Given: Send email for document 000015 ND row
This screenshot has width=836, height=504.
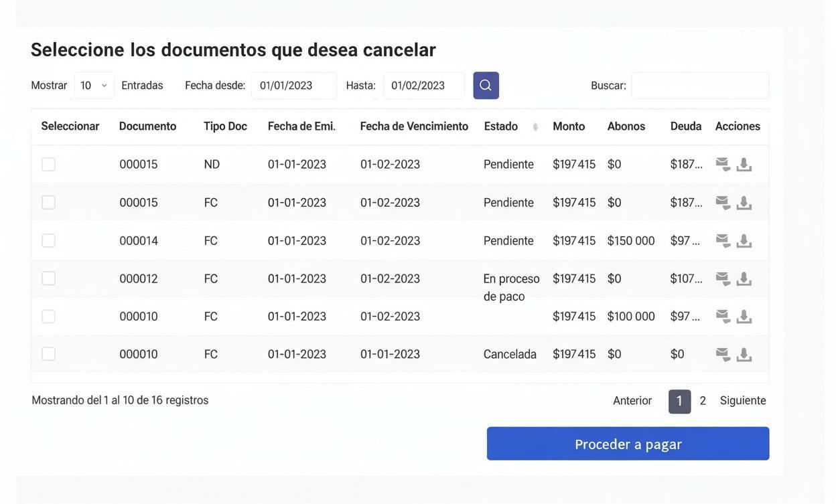Looking at the screenshot, I should pos(723,165).
